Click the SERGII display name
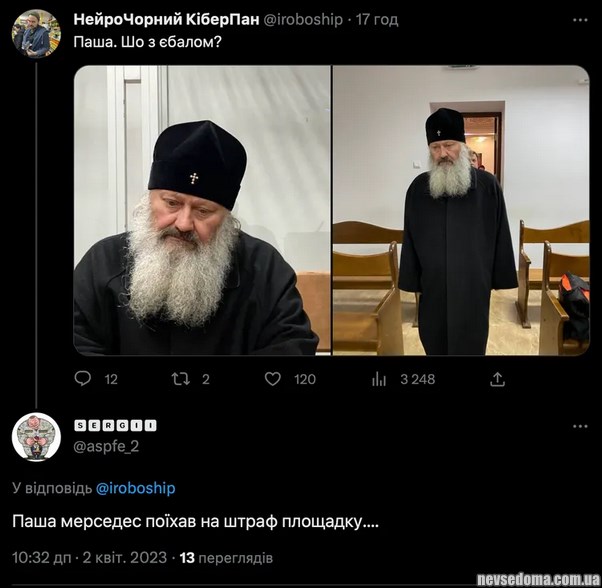Viewport: 602px width, 588px height. (x=115, y=425)
